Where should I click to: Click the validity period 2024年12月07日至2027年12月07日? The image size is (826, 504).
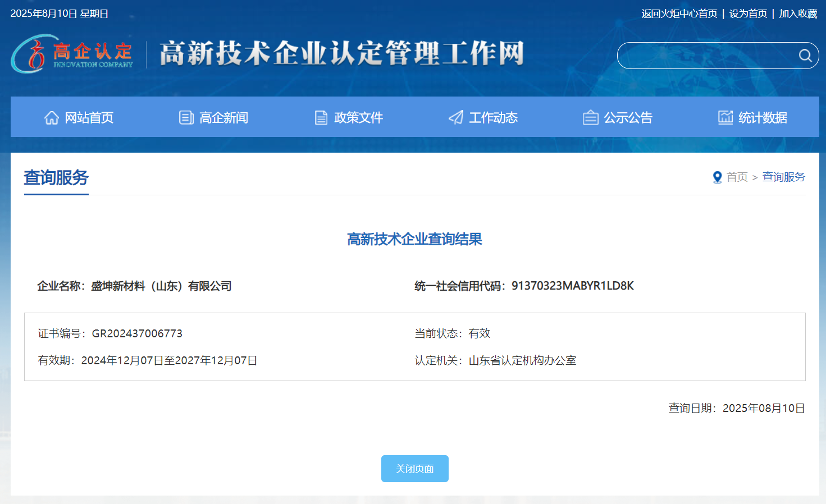(x=169, y=360)
